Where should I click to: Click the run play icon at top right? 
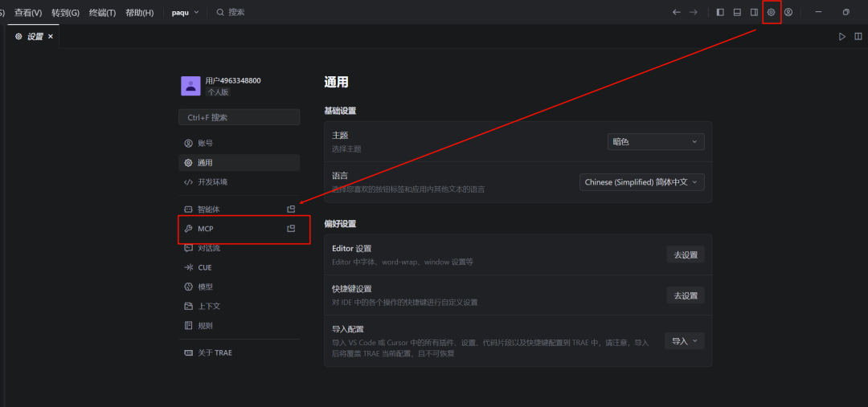click(842, 36)
